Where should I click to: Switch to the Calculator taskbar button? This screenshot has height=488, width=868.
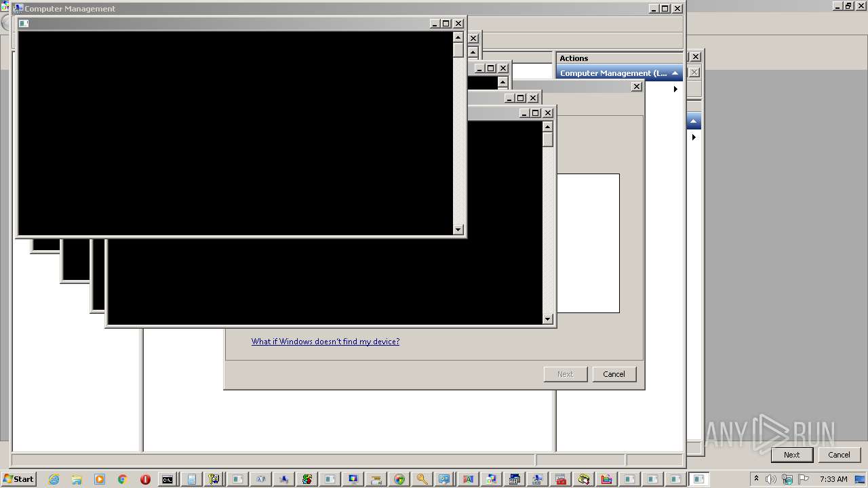click(x=192, y=479)
